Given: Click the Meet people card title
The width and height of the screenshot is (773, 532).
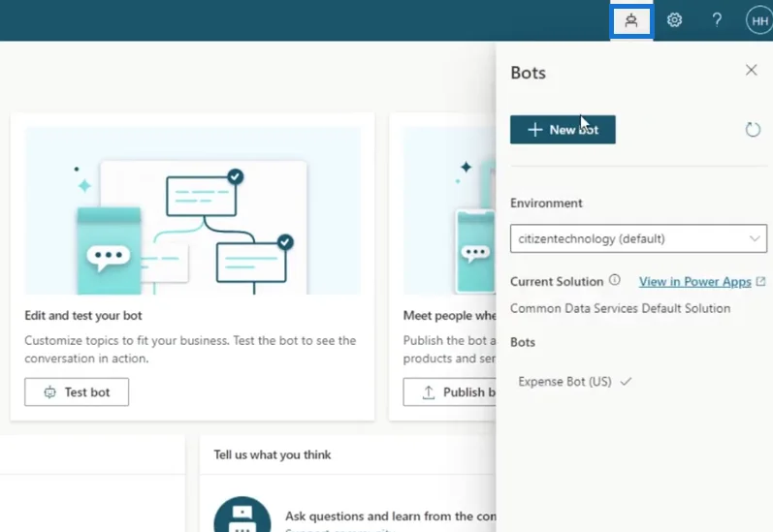Looking at the screenshot, I should tap(450, 316).
